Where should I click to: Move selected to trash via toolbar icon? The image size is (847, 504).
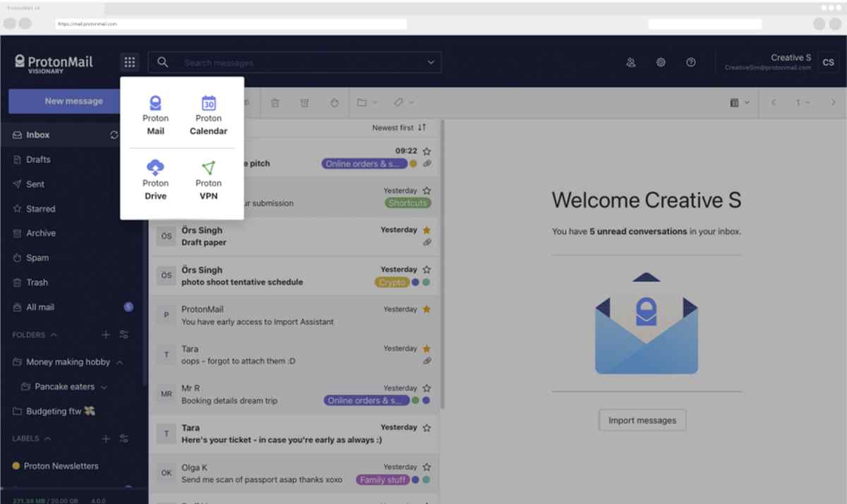pyautogui.click(x=275, y=103)
